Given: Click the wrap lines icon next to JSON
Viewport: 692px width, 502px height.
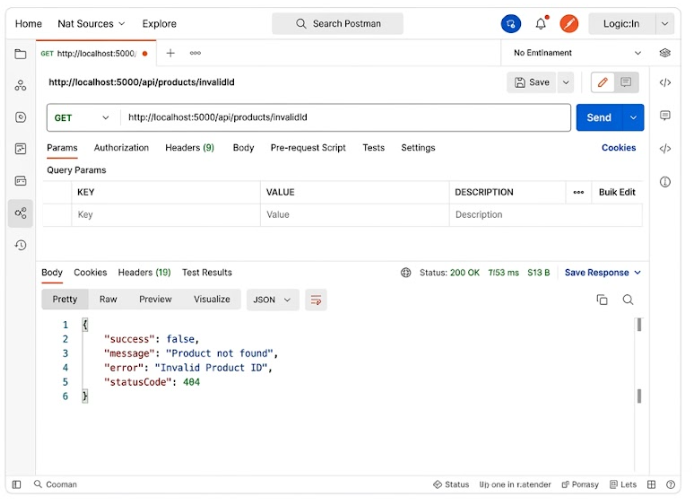Looking at the screenshot, I should click(316, 300).
